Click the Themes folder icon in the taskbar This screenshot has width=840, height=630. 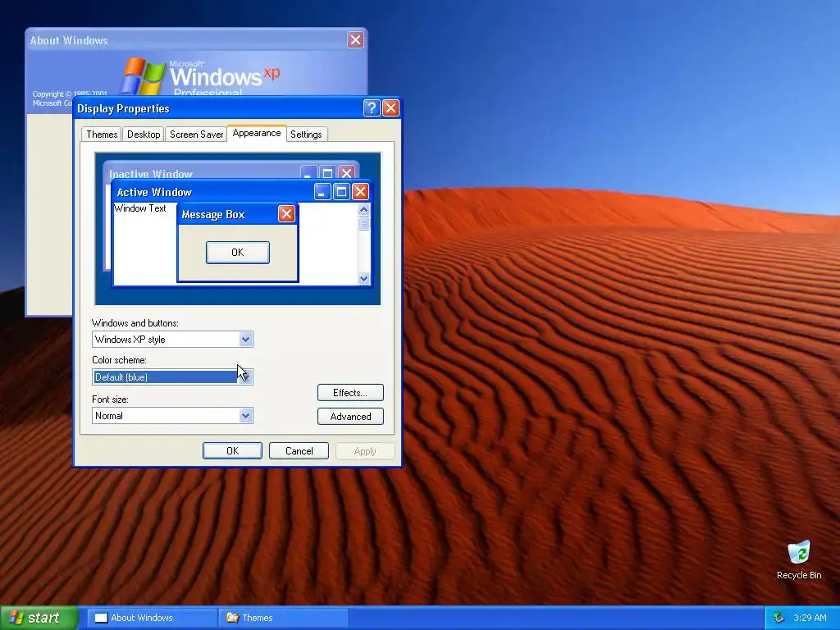click(x=232, y=618)
